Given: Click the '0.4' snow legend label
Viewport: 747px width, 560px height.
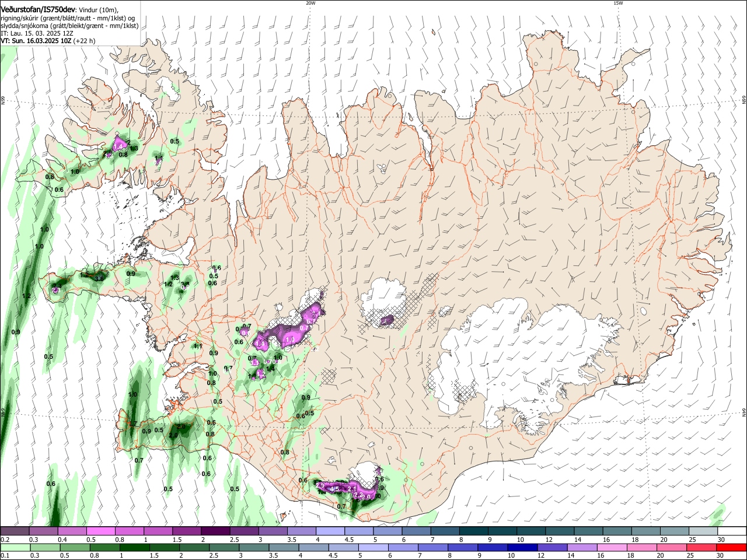Looking at the screenshot, I should [63, 540].
